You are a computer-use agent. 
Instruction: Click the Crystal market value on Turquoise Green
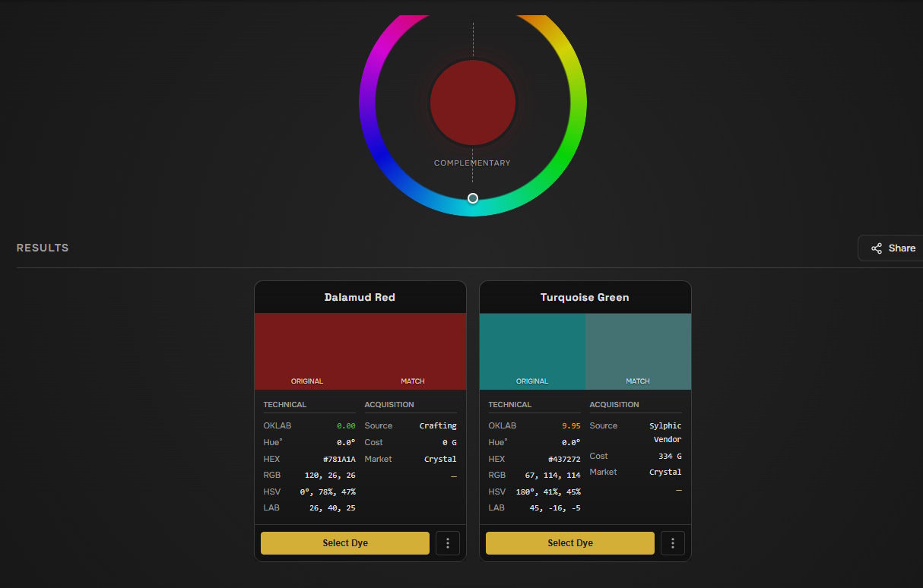click(665, 472)
